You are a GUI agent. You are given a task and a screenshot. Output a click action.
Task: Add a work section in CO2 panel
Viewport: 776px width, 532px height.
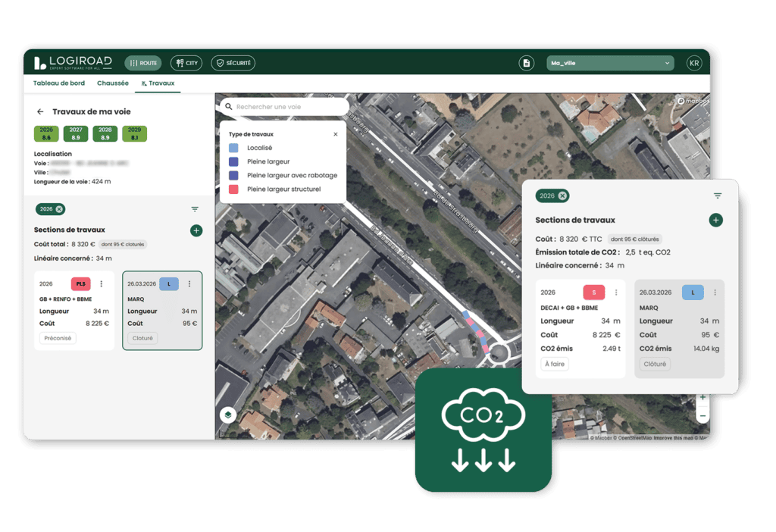(x=716, y=221)
